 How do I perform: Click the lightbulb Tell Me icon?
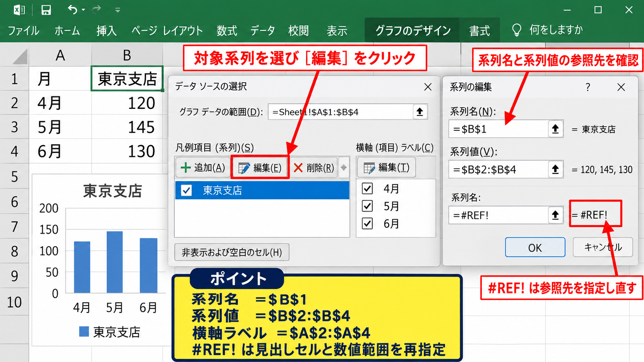tap(517, 30)
